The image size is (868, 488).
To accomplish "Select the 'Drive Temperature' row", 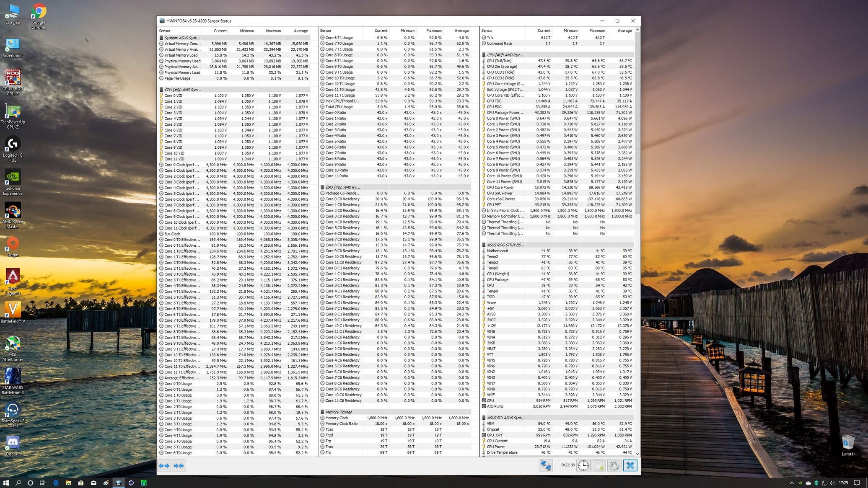I will point(557,452).
